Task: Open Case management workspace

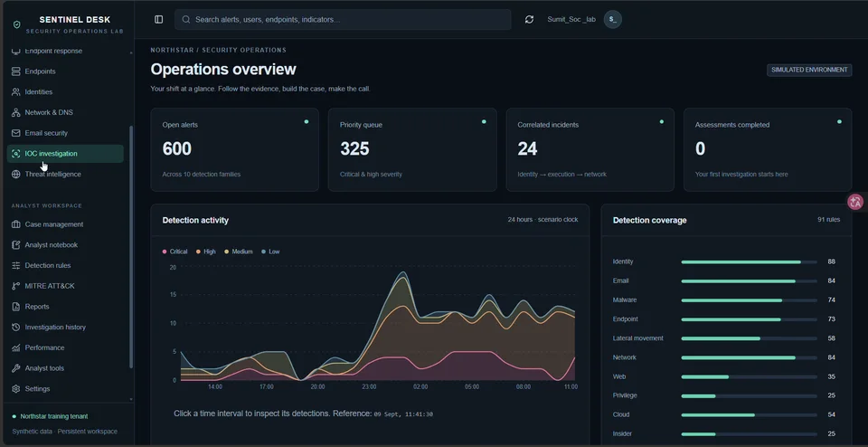Action: 65,224
